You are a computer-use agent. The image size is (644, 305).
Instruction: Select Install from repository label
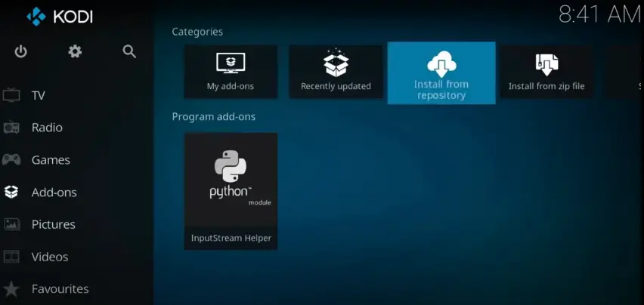441,90
